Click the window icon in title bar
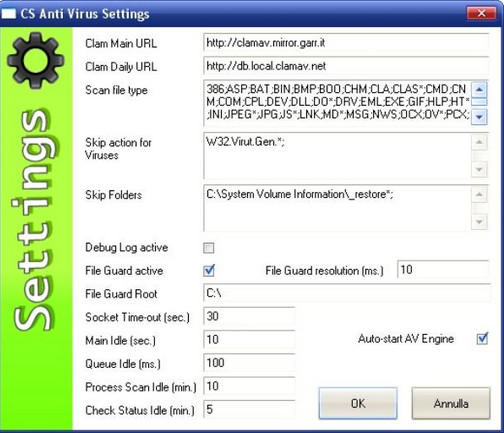 [8, 14]
